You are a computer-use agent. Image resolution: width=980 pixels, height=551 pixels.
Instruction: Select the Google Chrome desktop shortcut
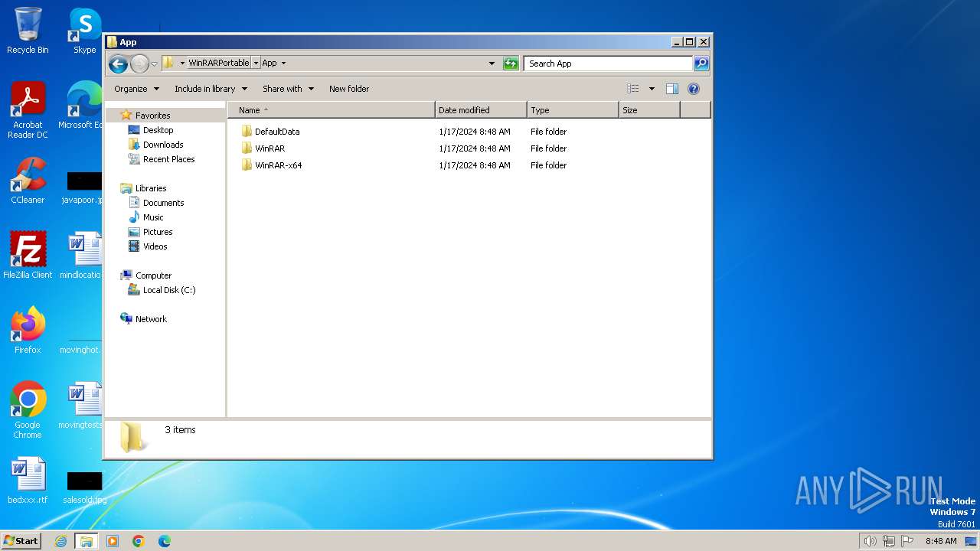click(28, 410)
